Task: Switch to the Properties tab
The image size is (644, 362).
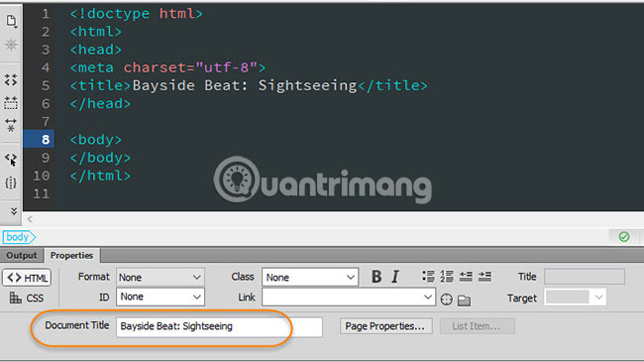Action: click(71, 256)
